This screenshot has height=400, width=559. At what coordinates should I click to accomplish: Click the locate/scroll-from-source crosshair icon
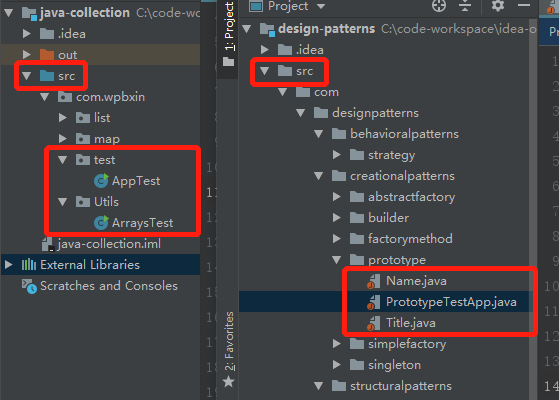point(439,6)
